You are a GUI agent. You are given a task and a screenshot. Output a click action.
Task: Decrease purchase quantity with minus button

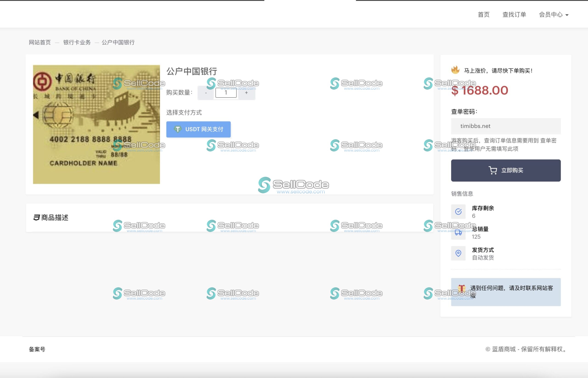(x=206, y=93)
